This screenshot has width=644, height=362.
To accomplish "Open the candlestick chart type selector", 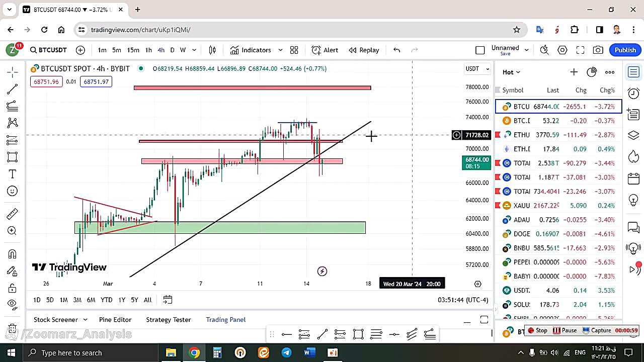I will click(x=212, y=50).
